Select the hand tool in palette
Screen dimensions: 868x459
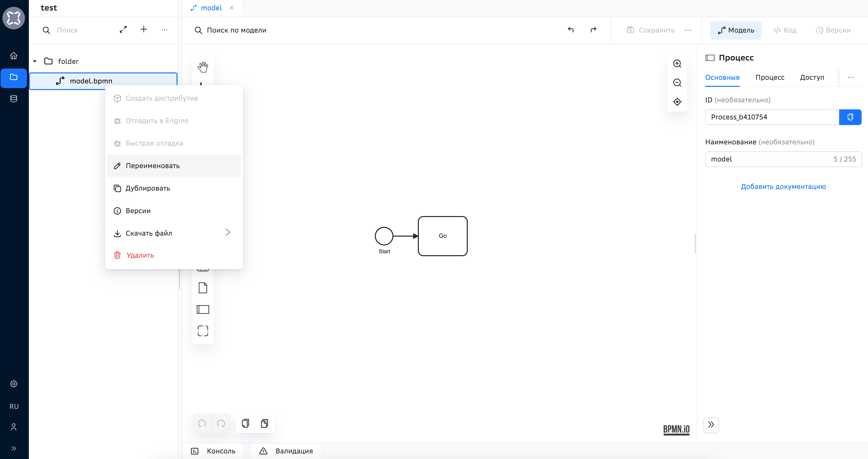(x=202, y=67)
